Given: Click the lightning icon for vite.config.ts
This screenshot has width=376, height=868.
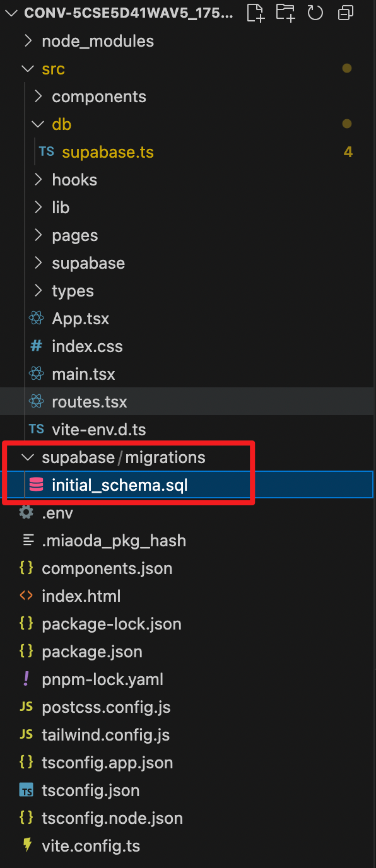Looking at the screenshot, I should pyautogui.click(x=26, y=846).
